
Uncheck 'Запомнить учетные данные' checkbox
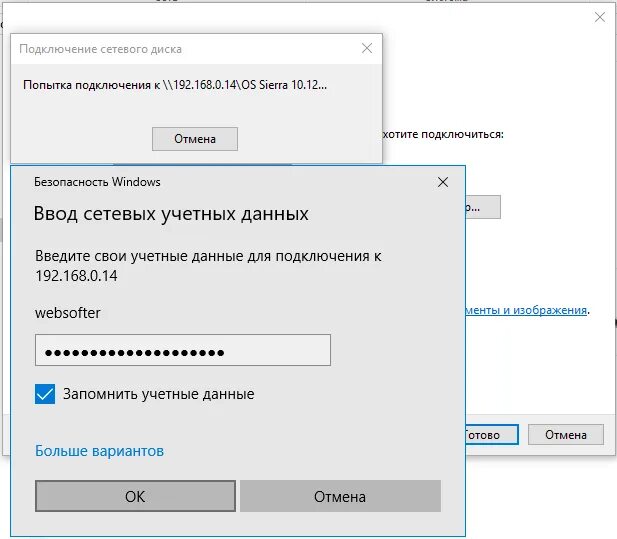(45, 394)
